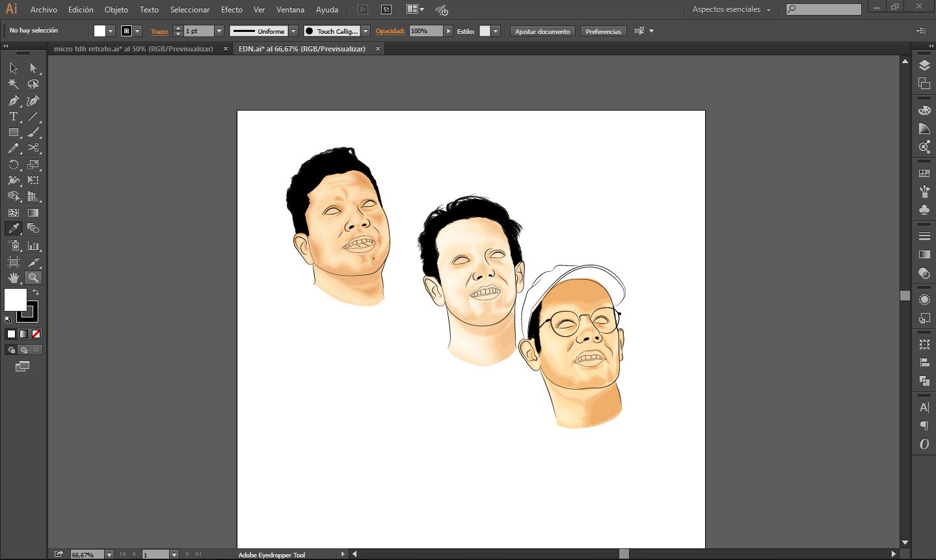Viewport: 936px width, 560px height.
Task: Open the Estilo graphic style dropdown
Action: coord(496,31)
